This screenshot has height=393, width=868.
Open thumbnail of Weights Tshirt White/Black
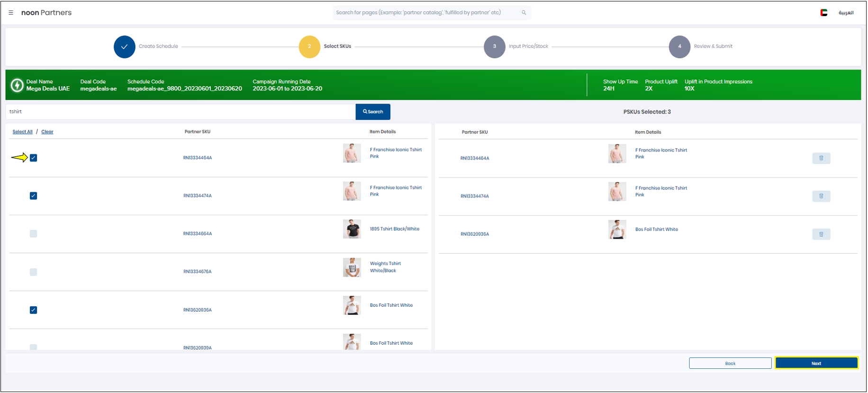pyautogui.click(x=352, y=268)
